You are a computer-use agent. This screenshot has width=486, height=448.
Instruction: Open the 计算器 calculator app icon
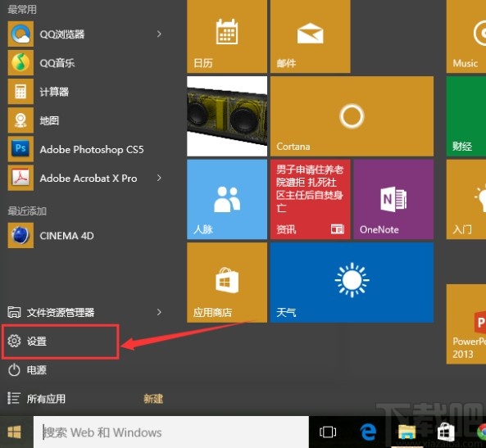(20, 92)
